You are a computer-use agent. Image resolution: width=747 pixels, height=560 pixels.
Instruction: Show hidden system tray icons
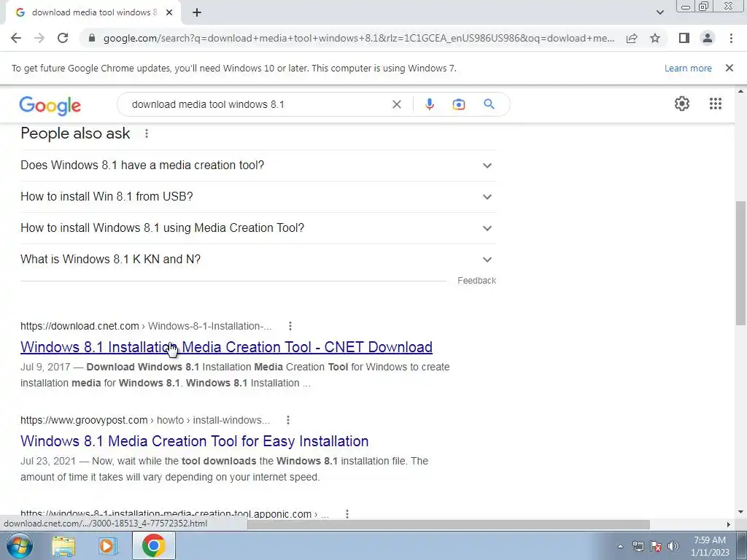(x=620, y=546)
